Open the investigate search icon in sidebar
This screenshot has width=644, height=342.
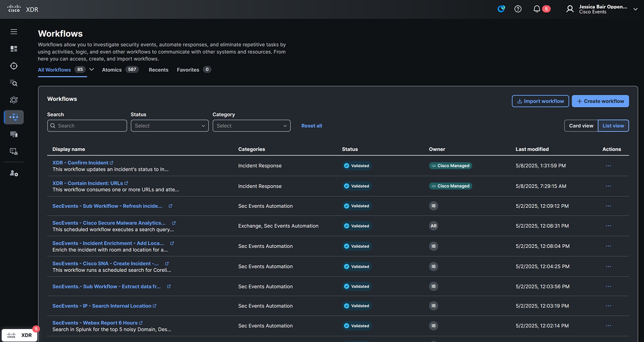click(x=14, y=83)
